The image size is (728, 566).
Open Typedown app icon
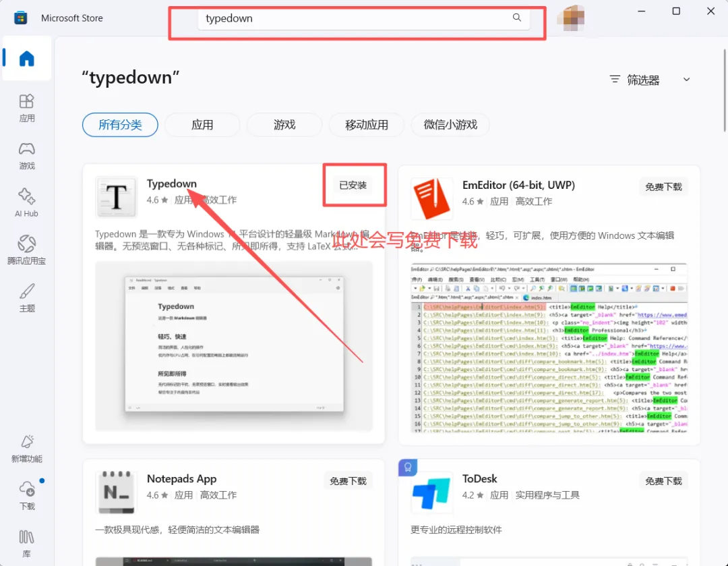coord(116,197)
